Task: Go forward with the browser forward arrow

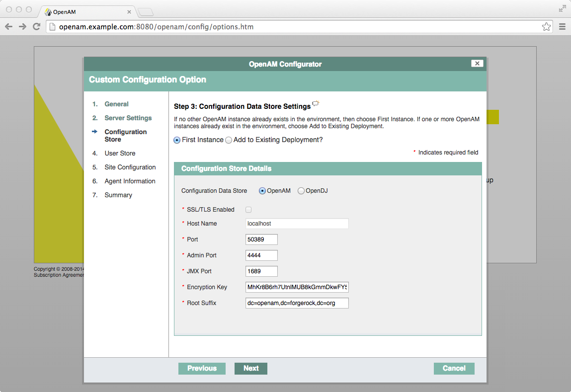Action: pos(22,26)
